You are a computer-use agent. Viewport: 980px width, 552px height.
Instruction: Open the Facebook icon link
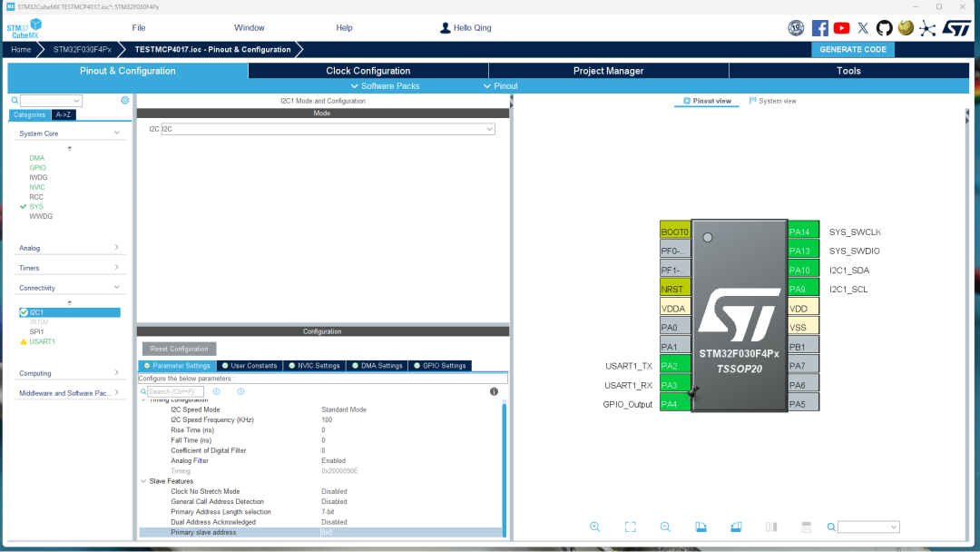(x=820, y=28)
